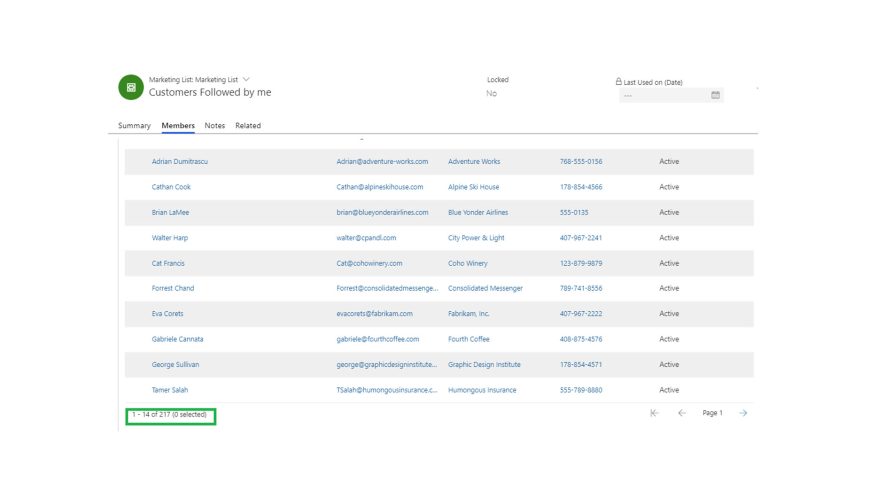This screenshot has width=869, height=483.
Task: Click phone number 178-854-4566
Action: pyautogui.click(x=581, y=187)
